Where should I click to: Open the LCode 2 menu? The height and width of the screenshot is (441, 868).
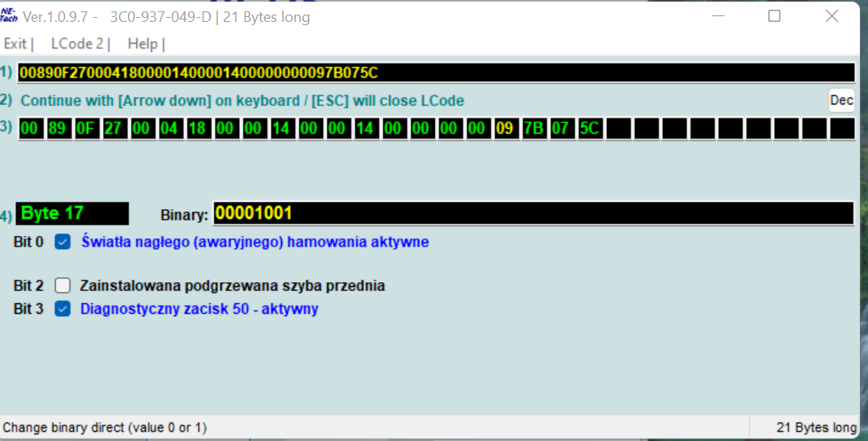tap(77, 44)
